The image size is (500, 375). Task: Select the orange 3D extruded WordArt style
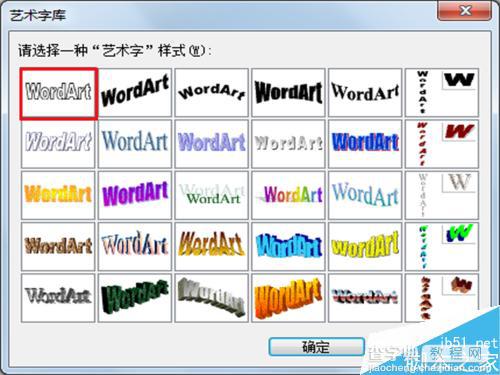[x=288, y=298]
